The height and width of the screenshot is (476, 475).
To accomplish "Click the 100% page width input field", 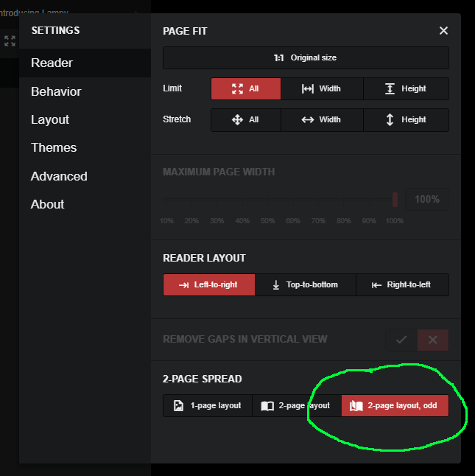I will (x=427, y=199).
